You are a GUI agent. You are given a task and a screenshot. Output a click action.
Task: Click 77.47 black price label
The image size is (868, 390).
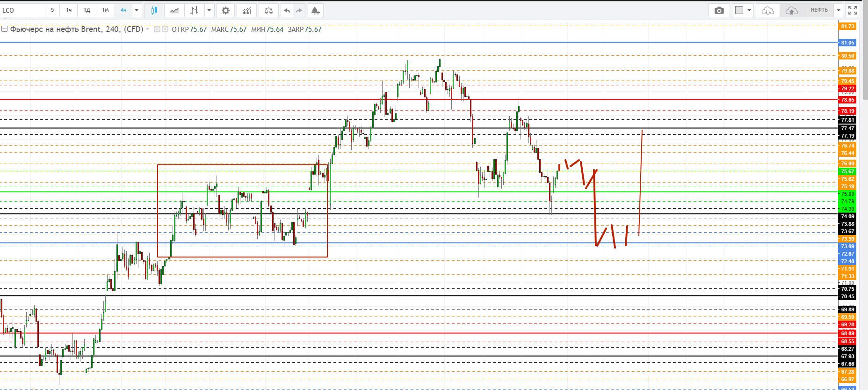tap(847, 128)
